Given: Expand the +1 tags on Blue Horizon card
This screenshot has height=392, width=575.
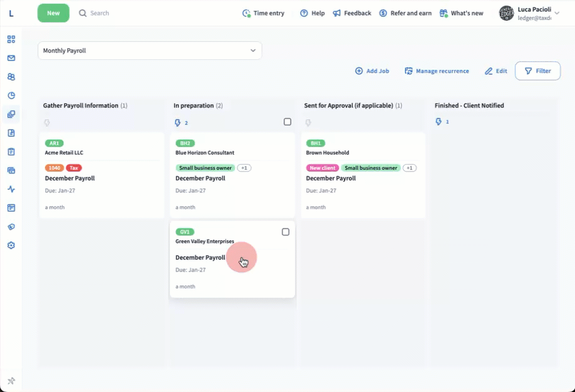Looking at the screenshot, I should tap(244, 168).
